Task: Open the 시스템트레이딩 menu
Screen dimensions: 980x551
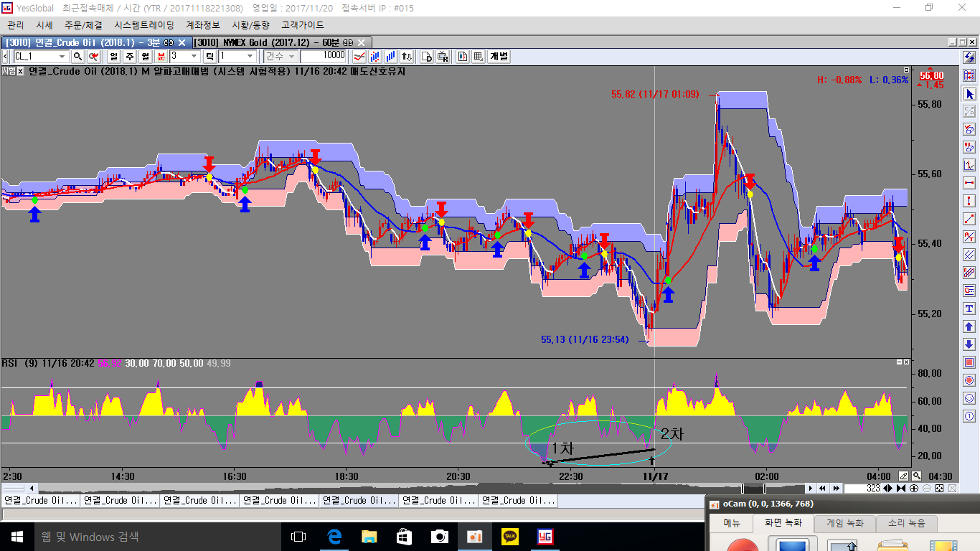Action: click(143, 25)
